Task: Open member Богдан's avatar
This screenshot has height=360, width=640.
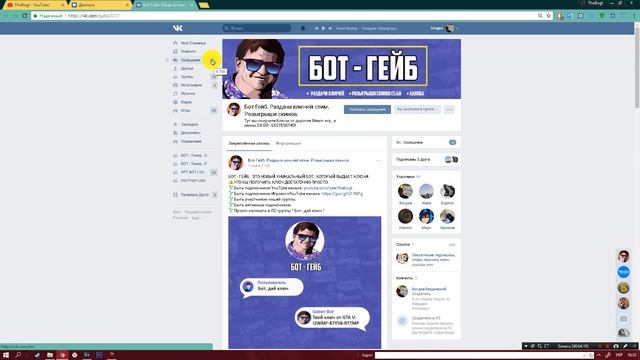Action: coord(405,191)
